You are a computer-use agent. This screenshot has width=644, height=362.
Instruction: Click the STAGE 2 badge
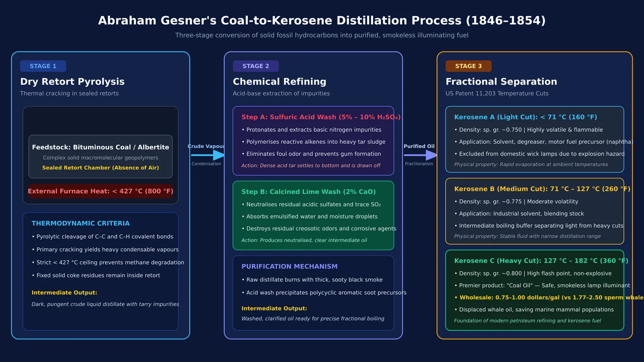click(256, 66)
